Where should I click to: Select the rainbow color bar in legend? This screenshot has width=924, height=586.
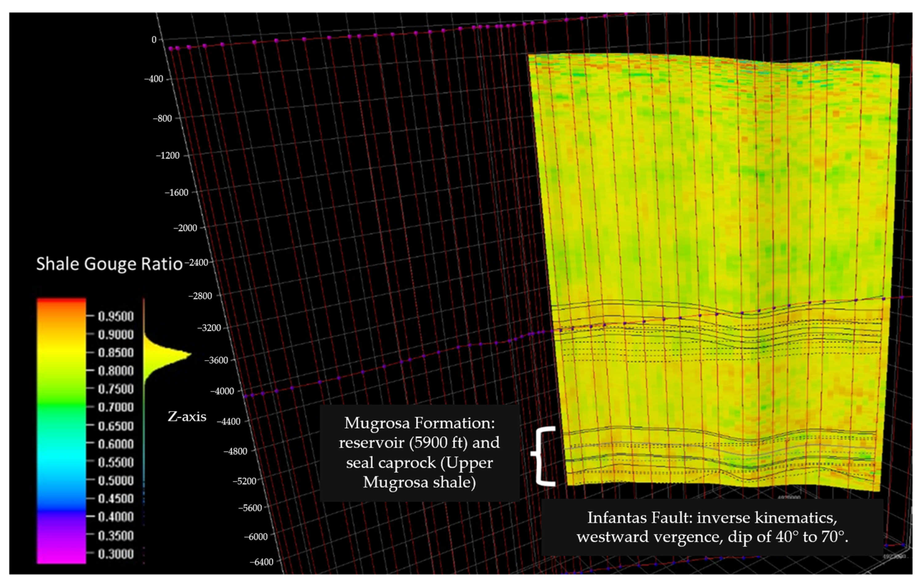pos(61,431)
